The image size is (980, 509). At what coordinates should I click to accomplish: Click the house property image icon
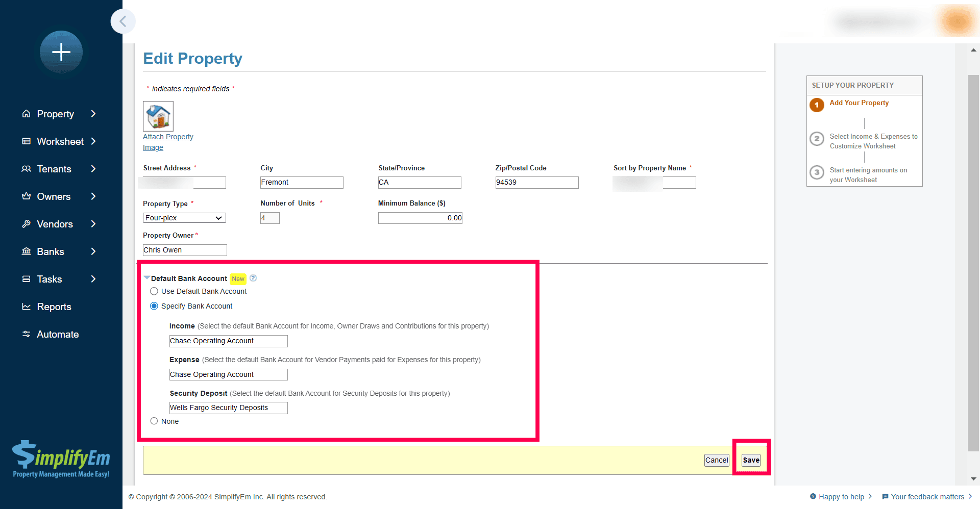(158, 116)
